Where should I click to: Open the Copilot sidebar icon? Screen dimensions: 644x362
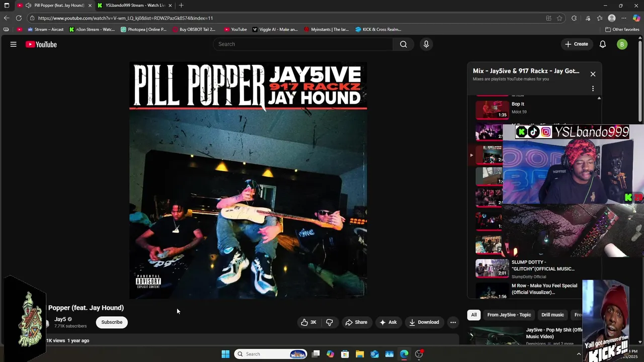pyautogui.click(x=636, y=18)
